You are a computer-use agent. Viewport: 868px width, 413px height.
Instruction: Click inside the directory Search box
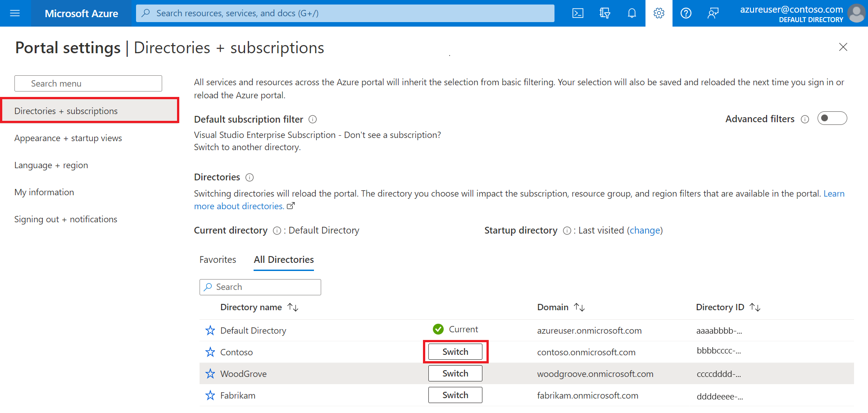(260, 287)
